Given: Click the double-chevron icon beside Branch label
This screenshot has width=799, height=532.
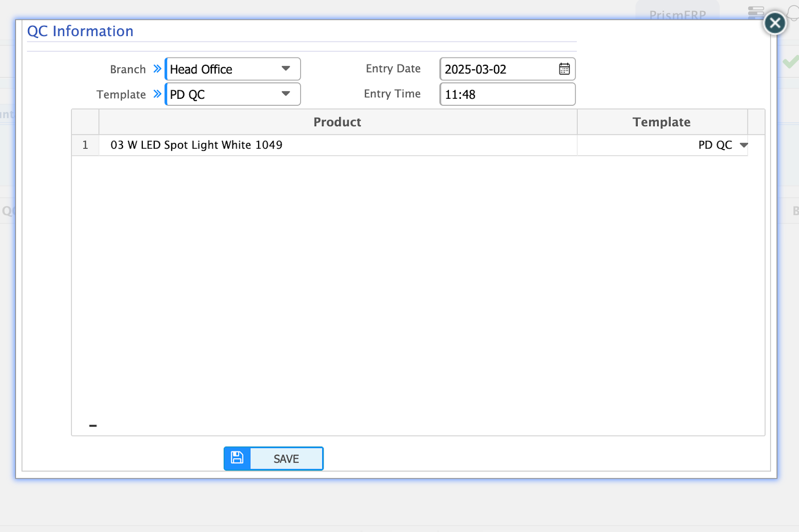Looking at the screenshot, I should pos(157,69).
